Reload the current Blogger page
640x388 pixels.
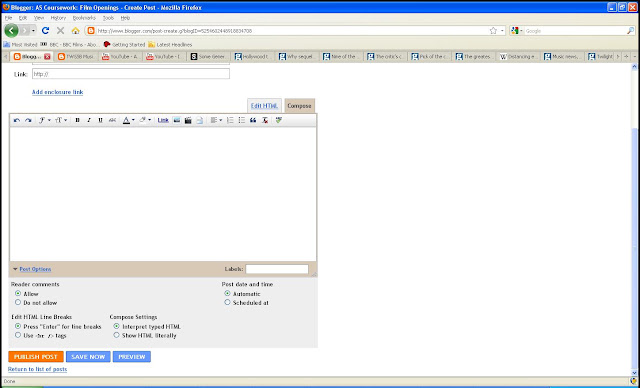pyautogui.click(x=46, y=31)
